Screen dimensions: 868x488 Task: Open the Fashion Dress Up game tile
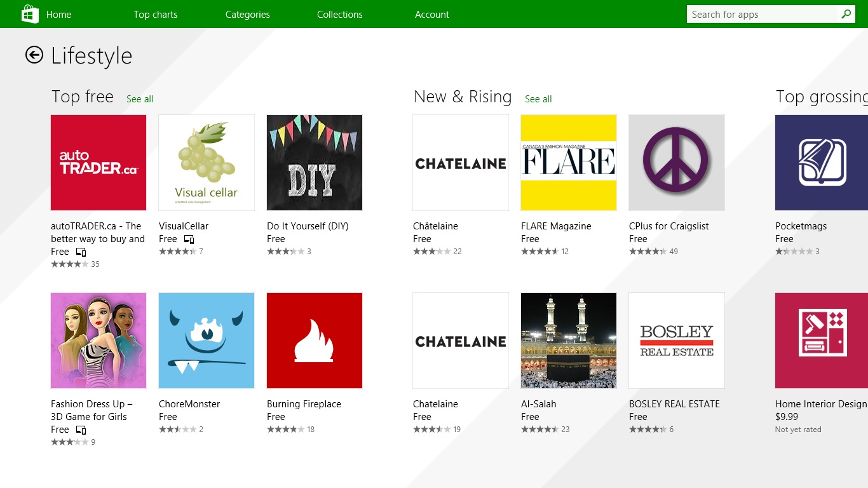click(x=98, y=341)
